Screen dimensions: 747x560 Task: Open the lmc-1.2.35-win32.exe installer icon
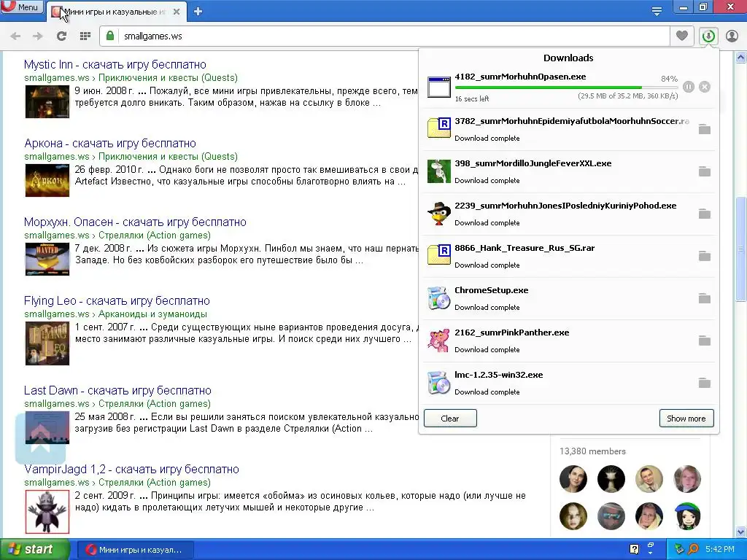click(438, 383)
